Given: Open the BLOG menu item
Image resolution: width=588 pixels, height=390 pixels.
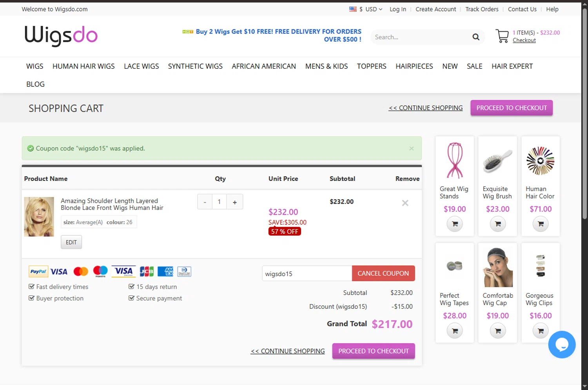Looking at the screenshot, I should [x=35, y=84].
